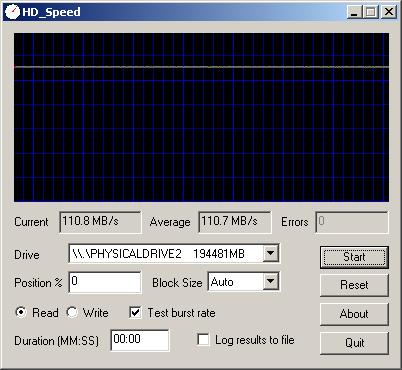402x370 pixels.
Task: Open the About dialog
Action: [354, 314]
